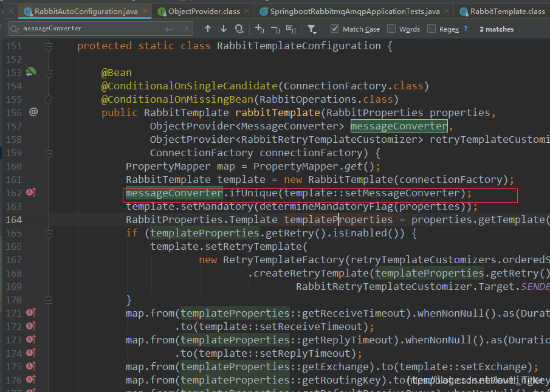
Task: Click createRetryTemplate on line 168
Action: click(x=311, y=273)
